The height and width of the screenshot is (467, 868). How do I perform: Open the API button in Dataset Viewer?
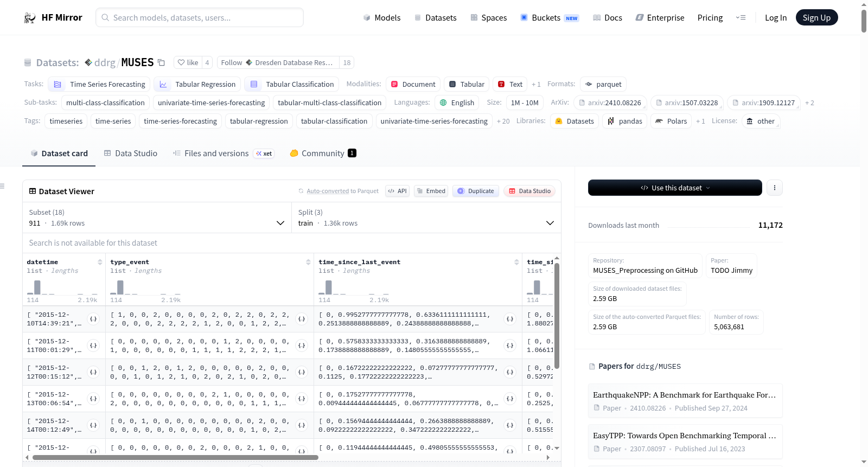397,191
